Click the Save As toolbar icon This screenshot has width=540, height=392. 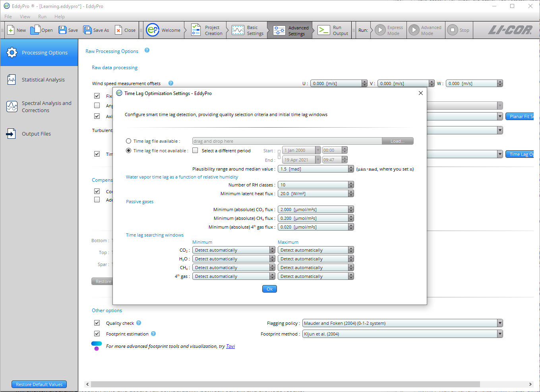pos(87,30)
